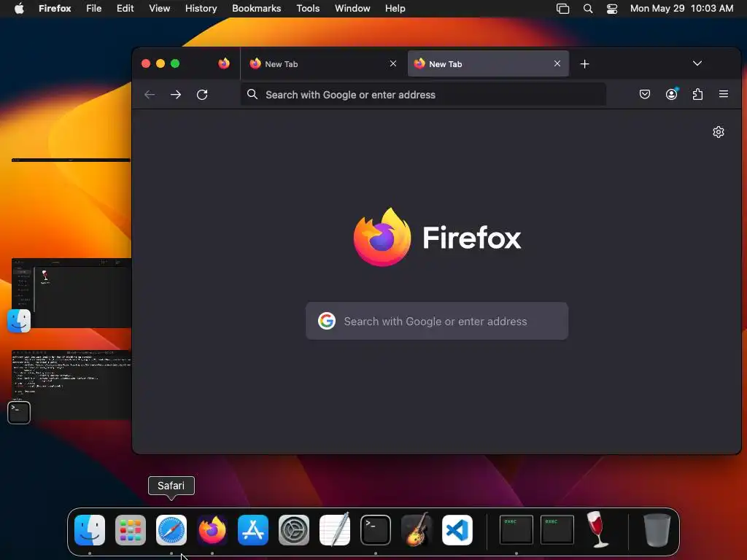
Task: Click the Google search box on page
Action: click(437, 321)
